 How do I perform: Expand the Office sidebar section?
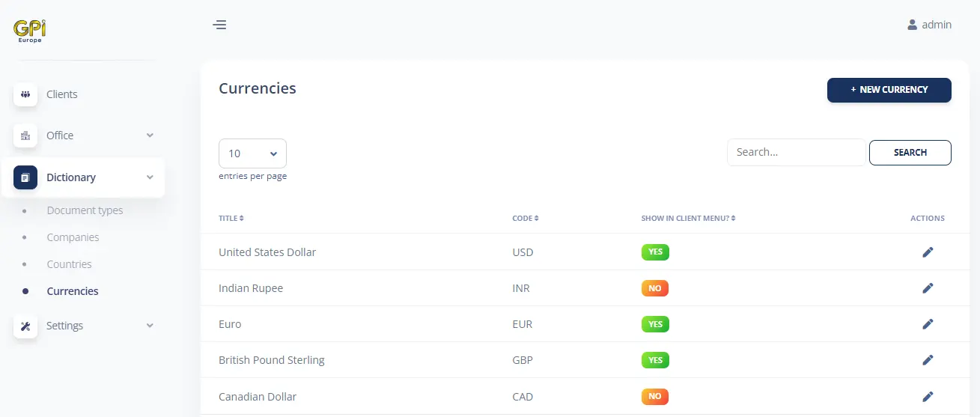(x=150, y=136)
